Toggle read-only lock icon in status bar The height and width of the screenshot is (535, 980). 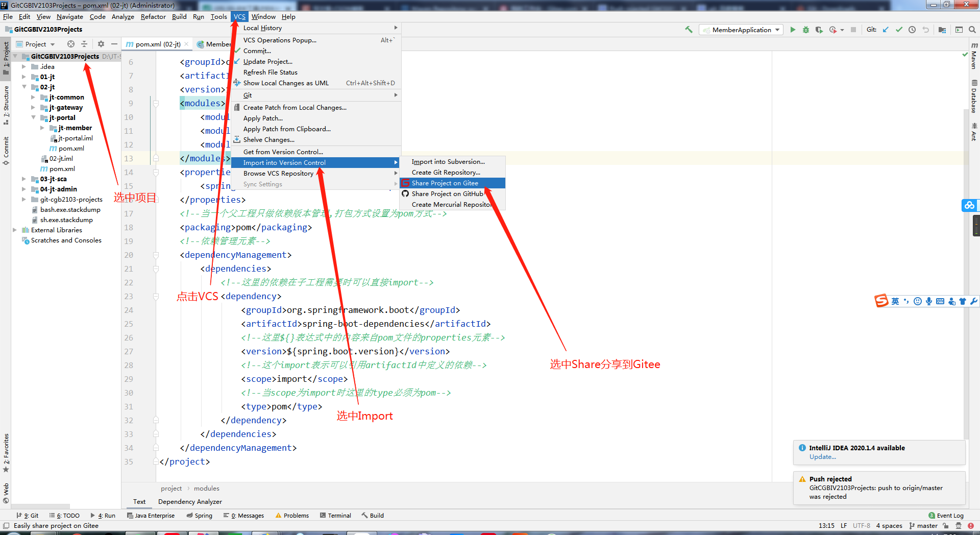click(946, 525)
